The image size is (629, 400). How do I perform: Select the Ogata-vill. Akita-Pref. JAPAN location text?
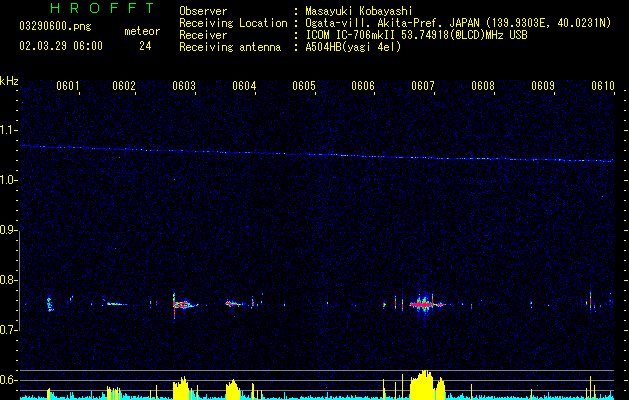pyautogui.click(x=458, y=23)
